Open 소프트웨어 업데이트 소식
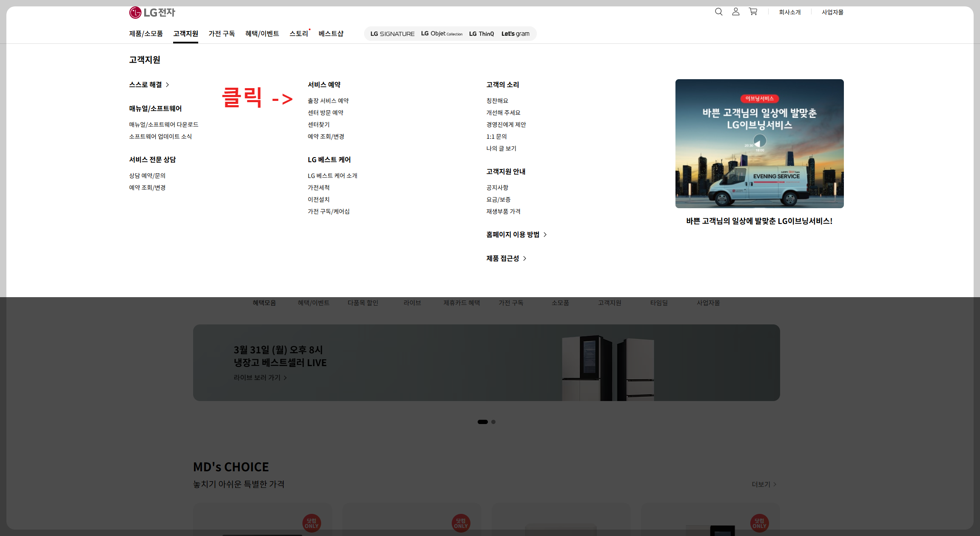 pos(160,137)
